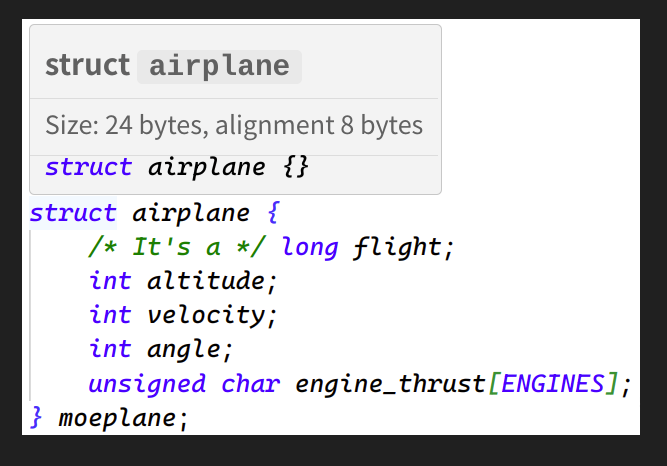Click the int keyword before angle

(x=110, y=349)
